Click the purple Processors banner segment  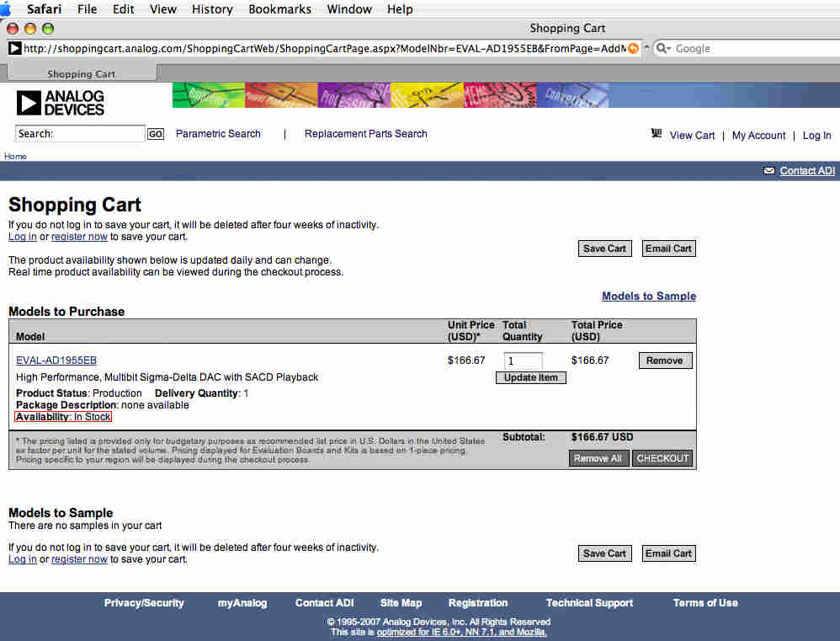(x=354, y=95)
